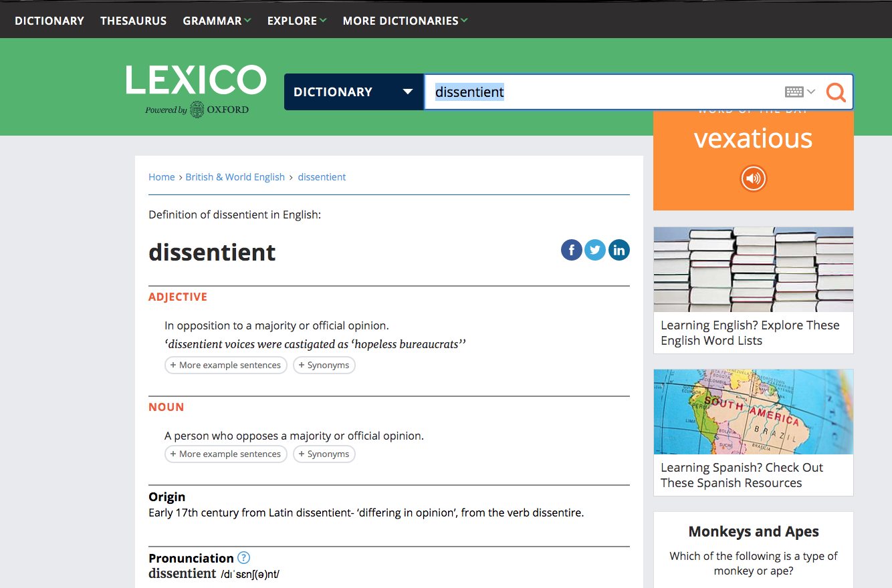The width and height of the screenshot is (892, 588).
Task: Expand Synonyms under the ADJECTIVE definition
Action: click(324, 365)
